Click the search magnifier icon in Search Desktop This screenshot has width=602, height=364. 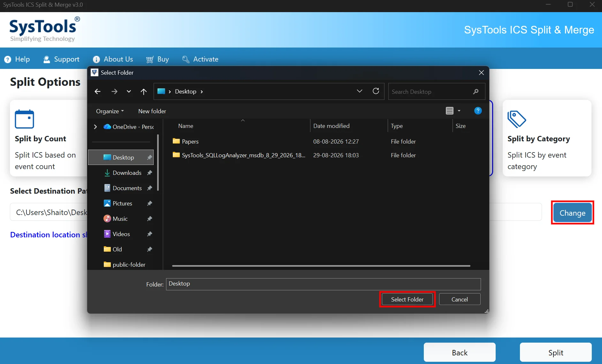pyautogui.click(x=476, y=92)
